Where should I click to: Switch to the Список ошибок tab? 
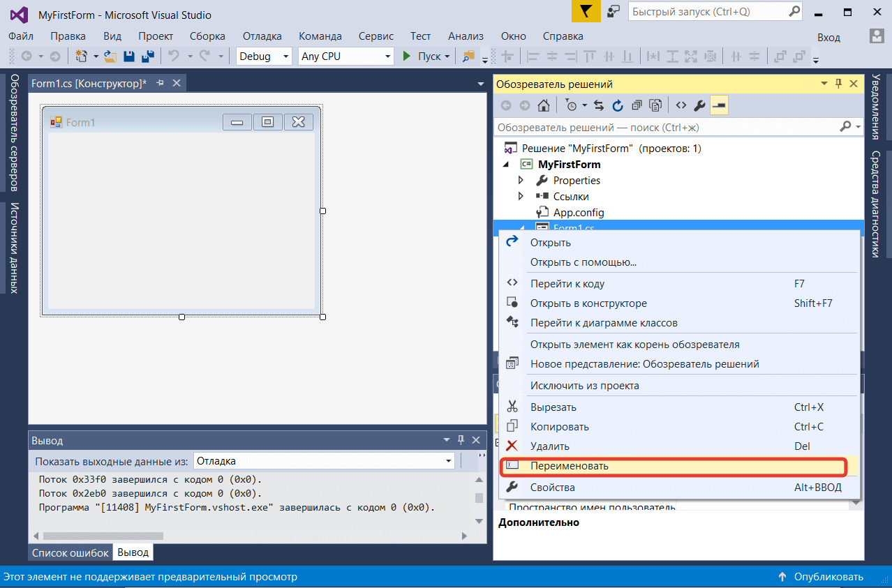[x=70, y=552]
